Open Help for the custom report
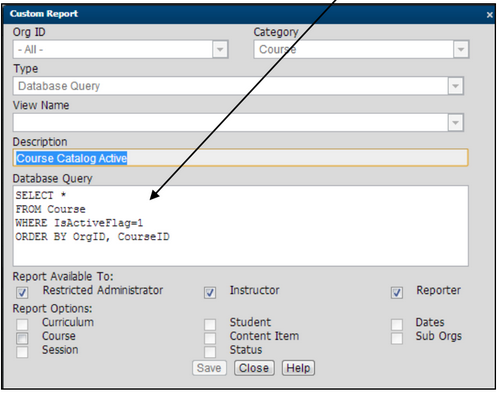499x393 pixels. tap(298, 368)
